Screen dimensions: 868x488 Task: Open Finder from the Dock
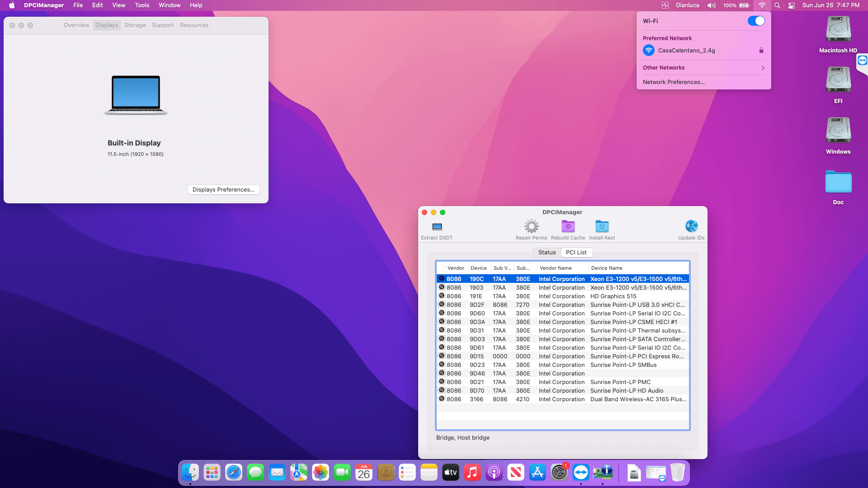pyautogui.click(x=190, y=473)
